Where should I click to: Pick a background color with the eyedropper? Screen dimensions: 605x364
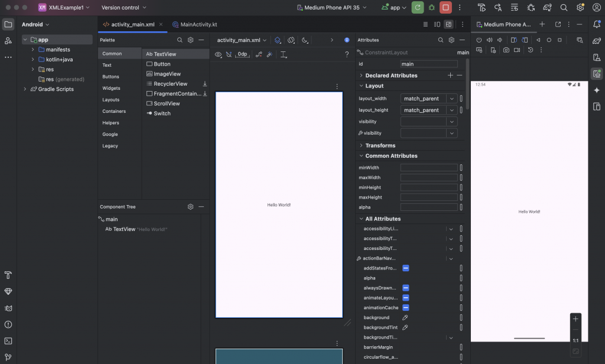[x=405, y=317]
